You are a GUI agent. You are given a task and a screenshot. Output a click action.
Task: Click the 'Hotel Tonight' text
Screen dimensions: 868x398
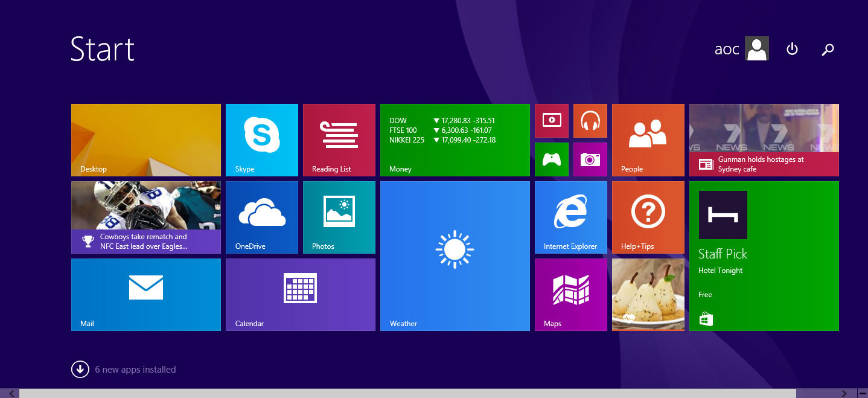click(x=721, y=271)
